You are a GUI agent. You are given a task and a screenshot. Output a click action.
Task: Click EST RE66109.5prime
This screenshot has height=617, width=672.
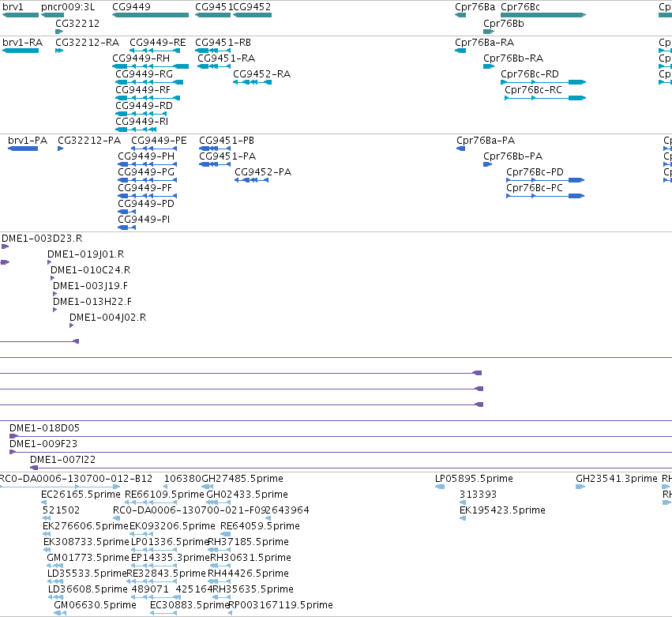point(164,495)
